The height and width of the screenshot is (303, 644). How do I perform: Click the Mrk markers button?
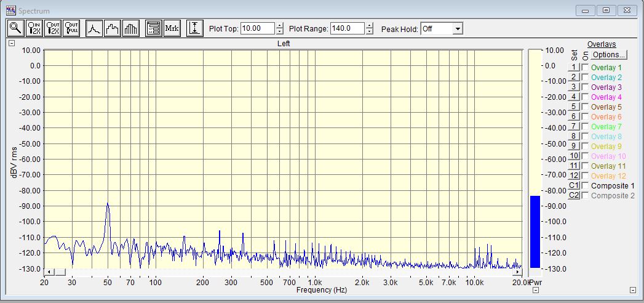(x=172, y=28)
